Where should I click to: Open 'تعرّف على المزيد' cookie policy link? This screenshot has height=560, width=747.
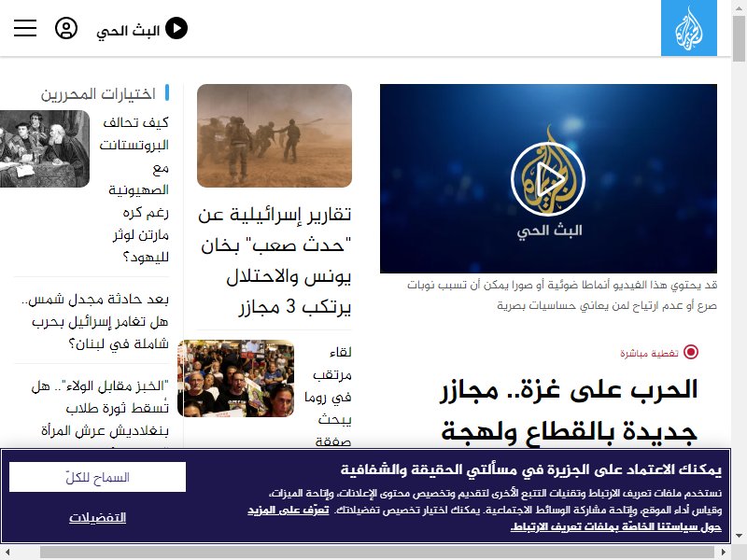pos(289,510)
